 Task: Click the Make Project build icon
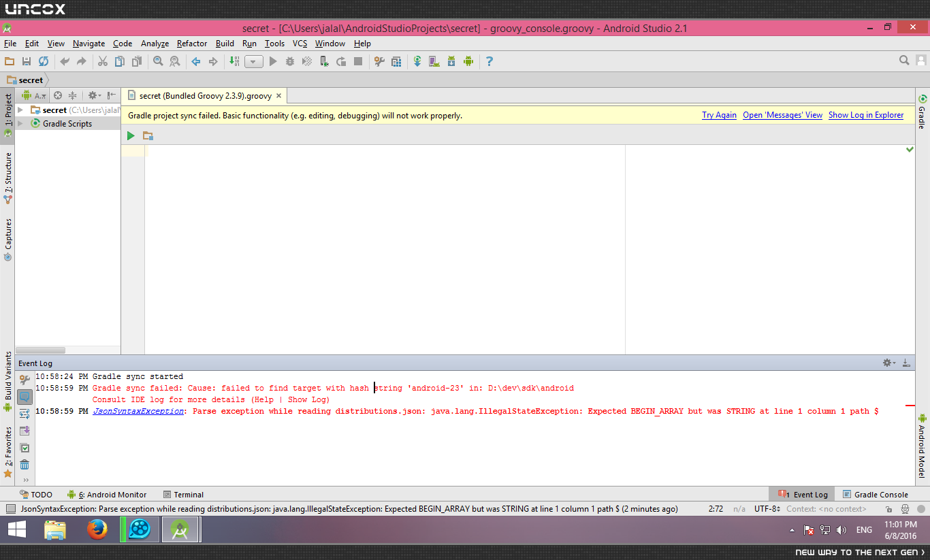(234, 61)
